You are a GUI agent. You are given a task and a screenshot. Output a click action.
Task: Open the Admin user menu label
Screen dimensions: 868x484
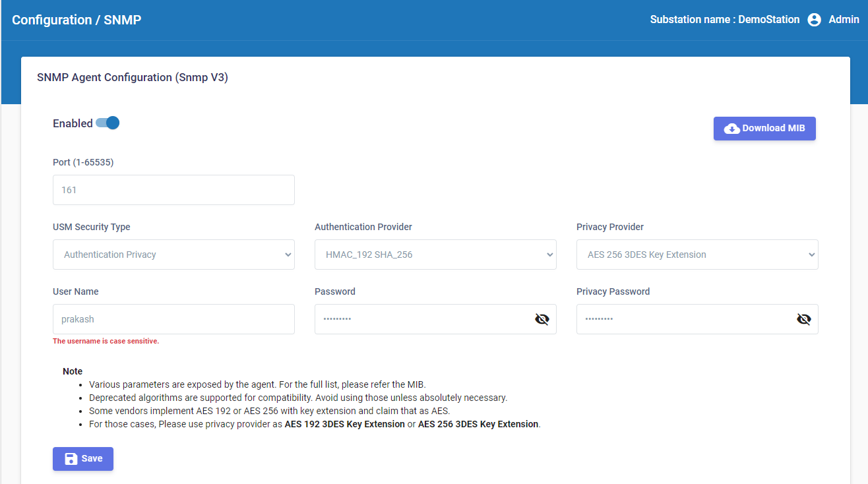click(844, 20)
